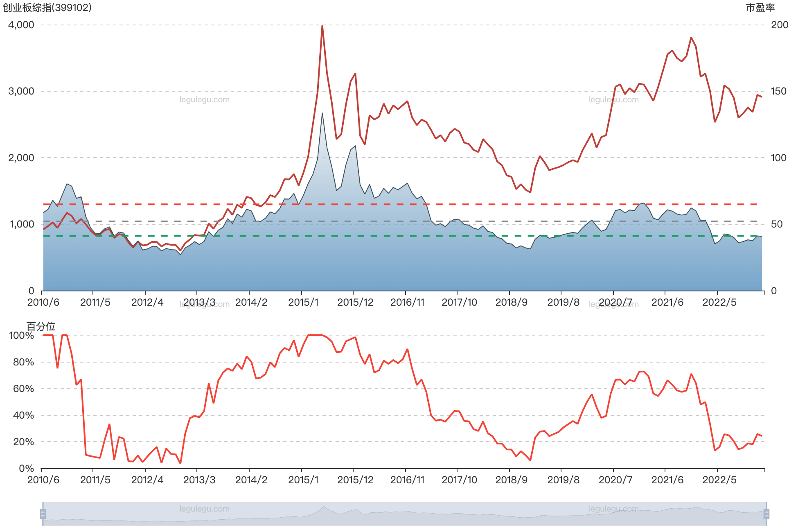Click the peak spike in the slider preview
Image resolution: width=789 pixels, height=532 pixels.
324,507
